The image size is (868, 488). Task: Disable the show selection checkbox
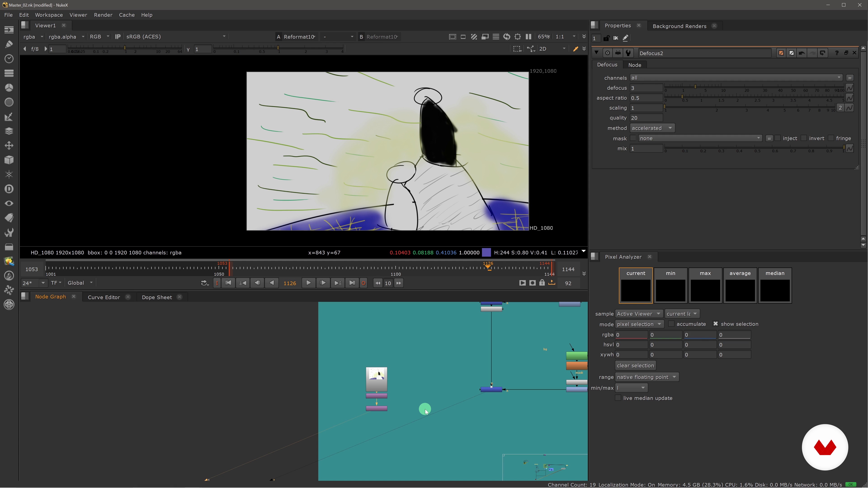pyautogui.click(x=716, y=324)
